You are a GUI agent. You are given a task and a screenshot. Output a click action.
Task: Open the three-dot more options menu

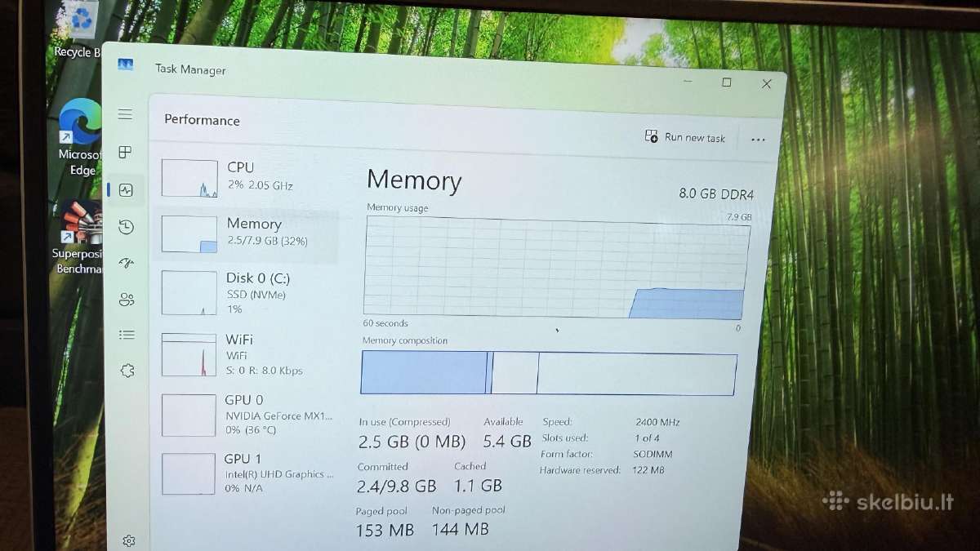click(x=758, y=140)
